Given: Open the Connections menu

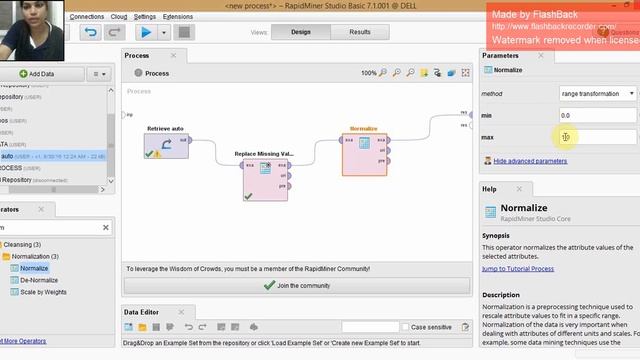Looking at the screenshot, I should coord(87,17).
